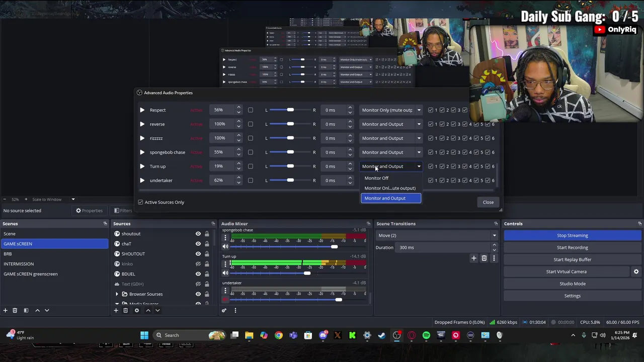Screen dimensions: 644x362
Task: Open monitoring dropdown for reverse
Action: point(391,124)
